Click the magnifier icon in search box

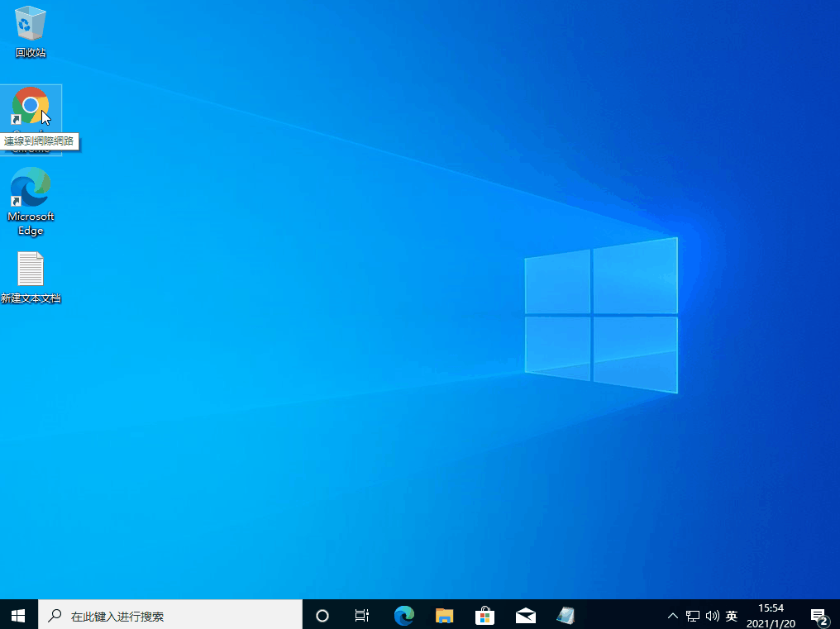coord(55,616)
